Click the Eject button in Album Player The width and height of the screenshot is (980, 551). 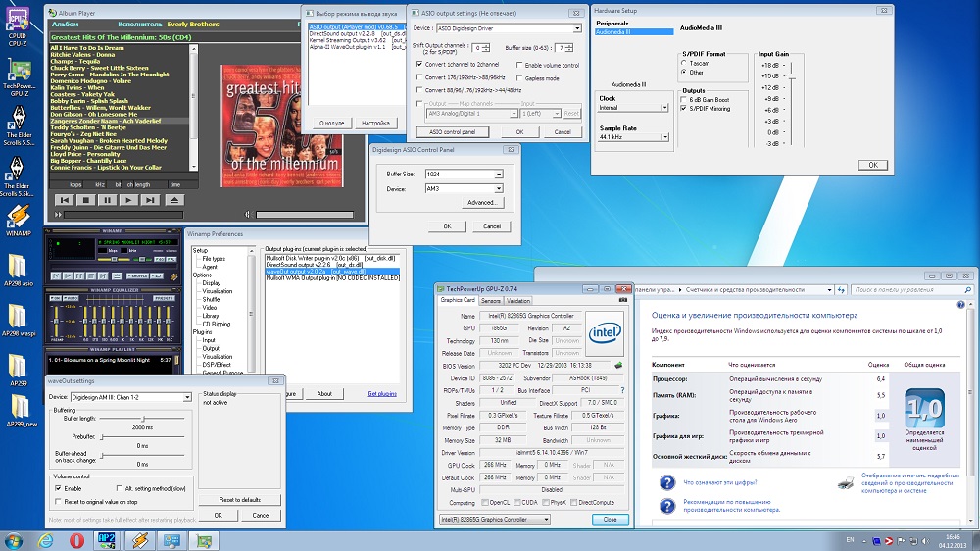[x=173, y=200]
